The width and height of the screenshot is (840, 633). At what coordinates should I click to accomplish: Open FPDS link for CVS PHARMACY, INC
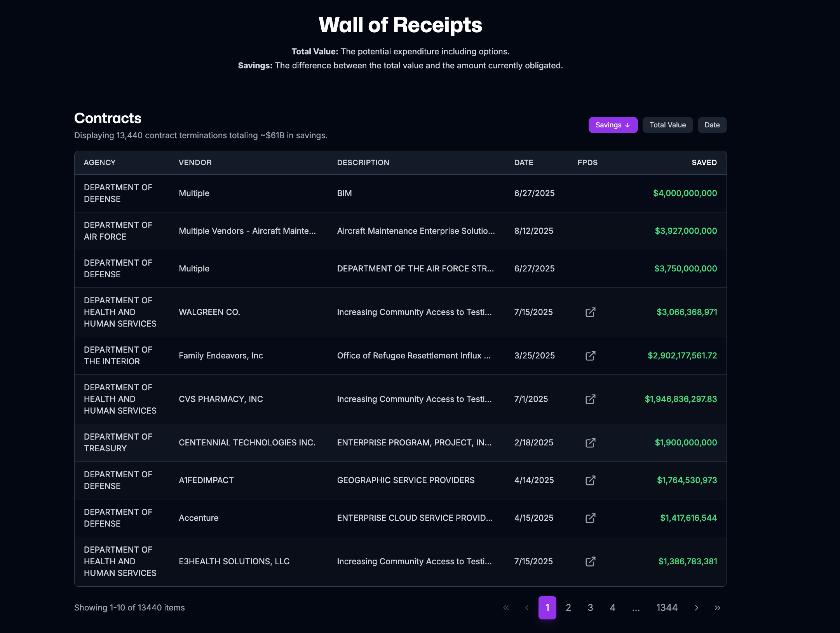(x=590, y=399)
